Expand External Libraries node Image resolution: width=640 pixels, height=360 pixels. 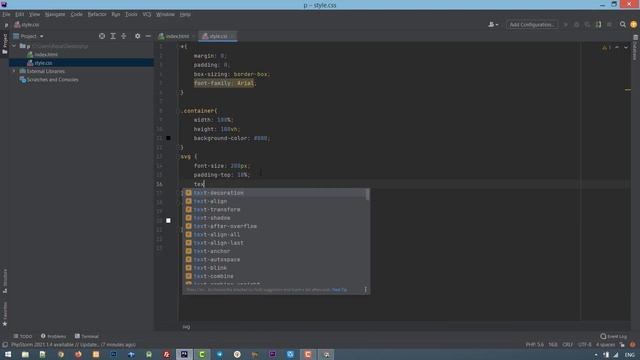point(14,71)
